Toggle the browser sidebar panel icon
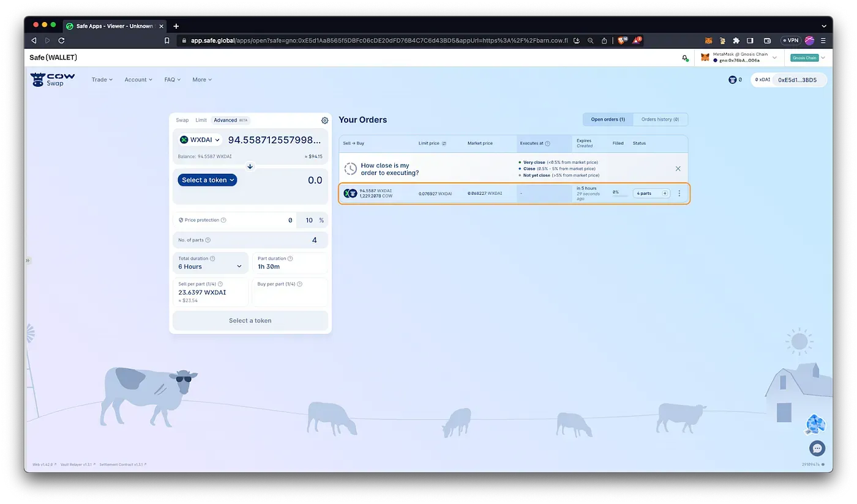 (750, 40)
